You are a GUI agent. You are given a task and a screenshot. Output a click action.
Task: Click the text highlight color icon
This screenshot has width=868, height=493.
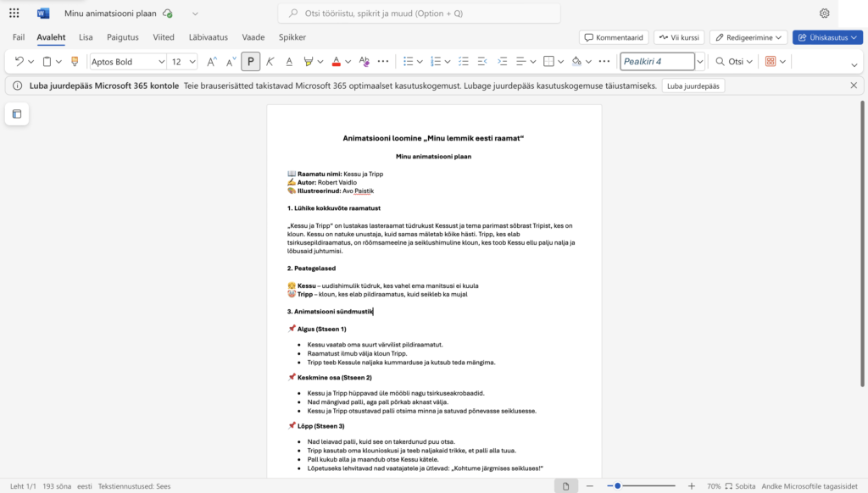tap(309, 62)
